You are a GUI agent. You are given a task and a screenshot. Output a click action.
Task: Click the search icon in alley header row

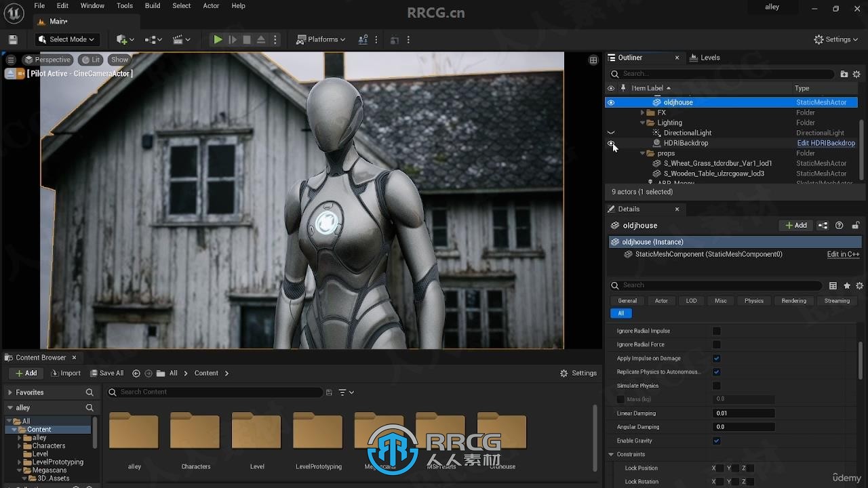coord(90,408)
